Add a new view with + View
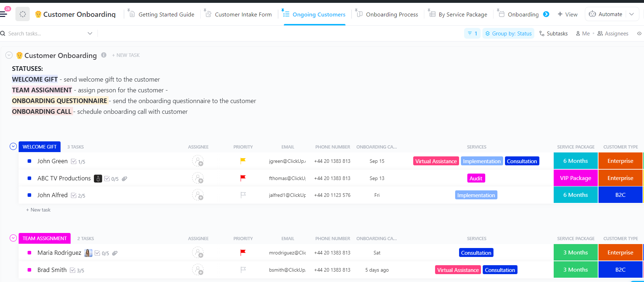The height and width of the screenshot is (282, 644). (x=568, y=14)
